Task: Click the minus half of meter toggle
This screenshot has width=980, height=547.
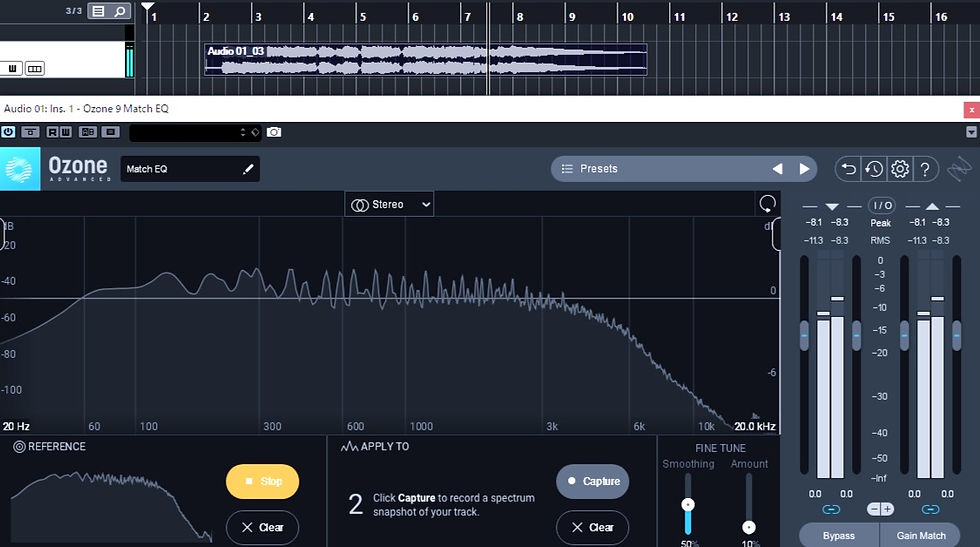Action: pyautogui.click(x=874, y=509)
